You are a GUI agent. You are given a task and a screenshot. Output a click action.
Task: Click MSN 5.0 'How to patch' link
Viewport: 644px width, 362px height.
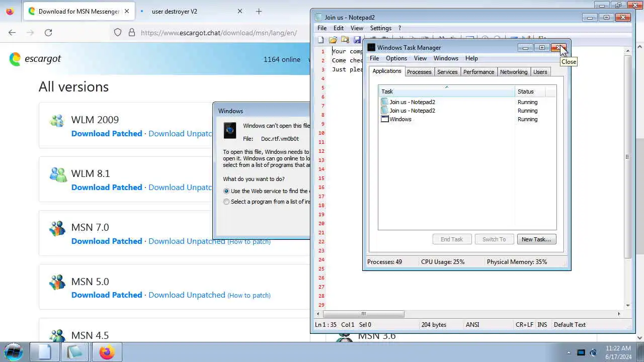(x=249, y=296)
